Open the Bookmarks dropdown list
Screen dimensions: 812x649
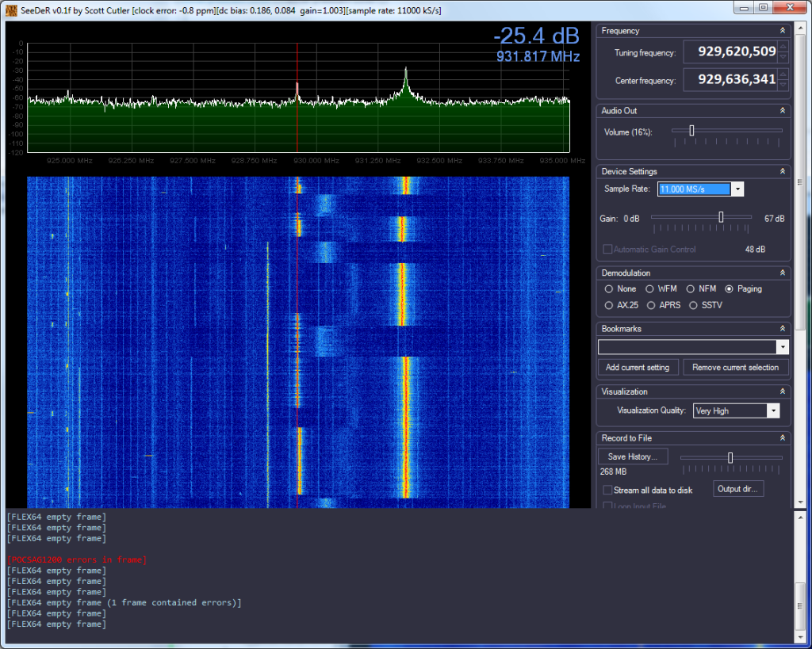point(783,347)
